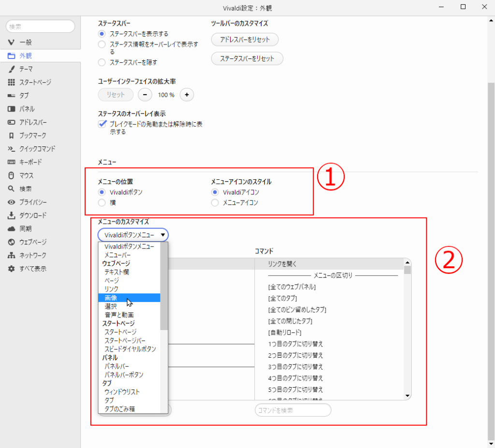Click ステータスバーをリセット button
The width and height of the screenshot is (495, 448).
pyautogui.click(x=247, y=58)
